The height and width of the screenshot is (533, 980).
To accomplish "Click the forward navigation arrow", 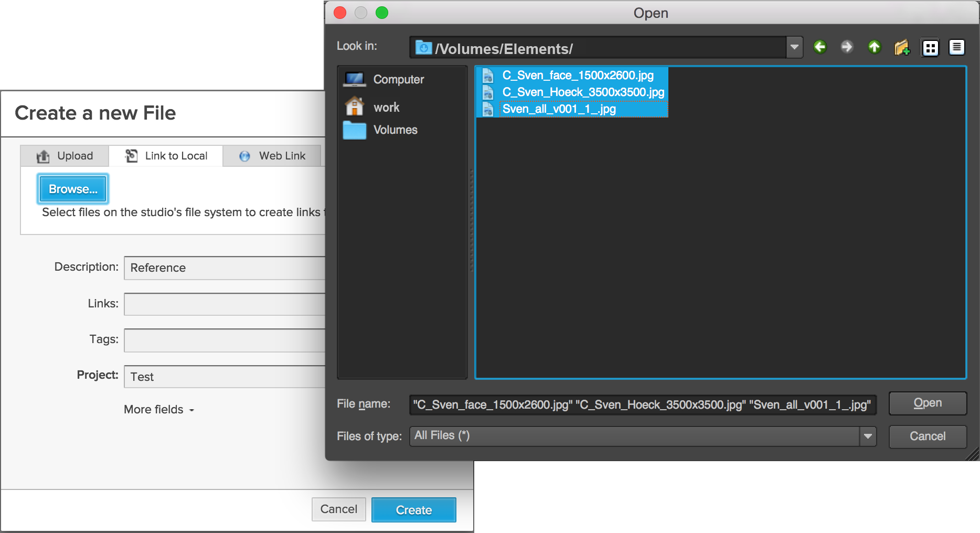I will (x=847, y=47).
